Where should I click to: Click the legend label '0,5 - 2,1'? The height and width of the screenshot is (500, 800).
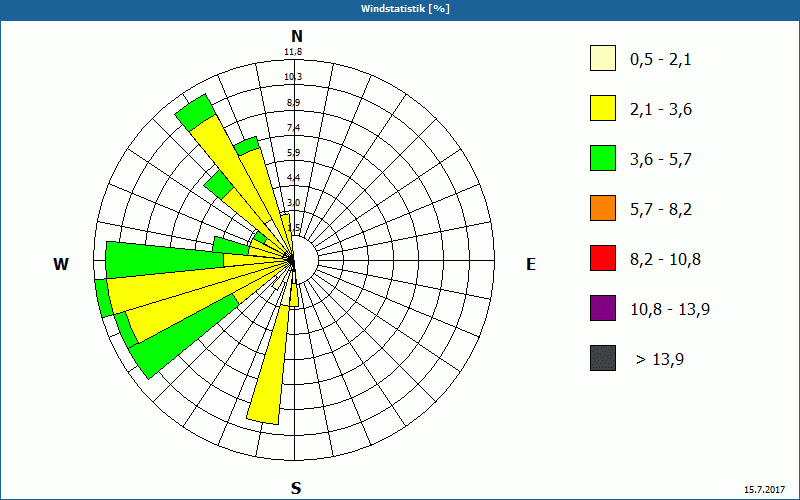click(661, 60)
